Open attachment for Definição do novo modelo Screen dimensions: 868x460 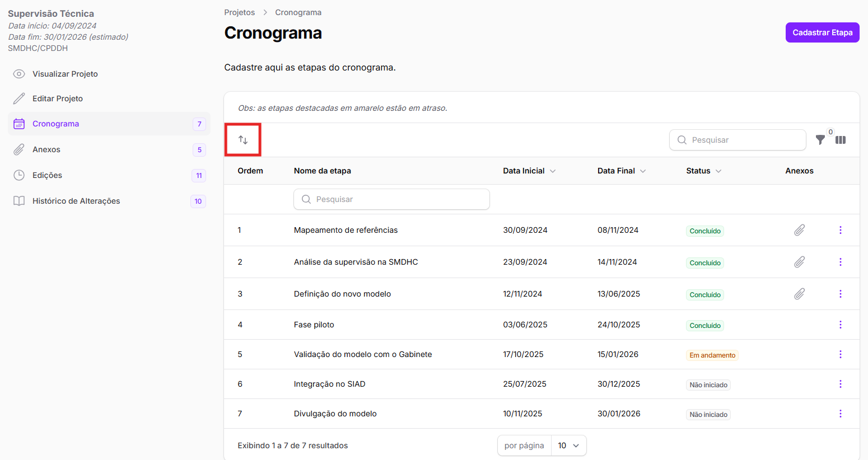click(799, 294)
